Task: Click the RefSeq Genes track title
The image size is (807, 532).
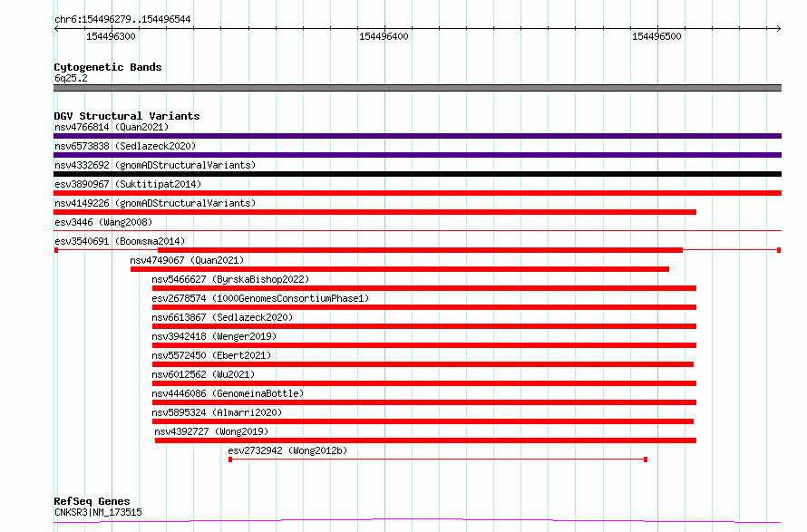Action: (92, 501)
